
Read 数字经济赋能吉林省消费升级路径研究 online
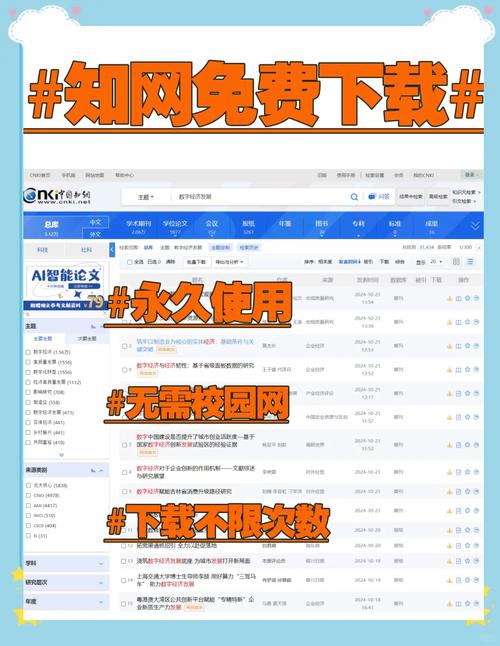458,492
